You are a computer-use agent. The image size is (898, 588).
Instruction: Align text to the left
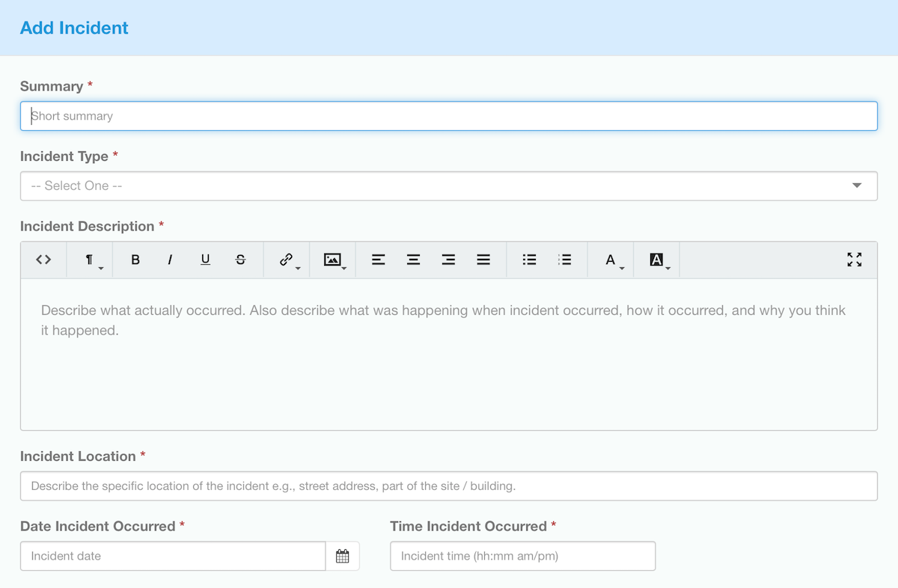379,260
